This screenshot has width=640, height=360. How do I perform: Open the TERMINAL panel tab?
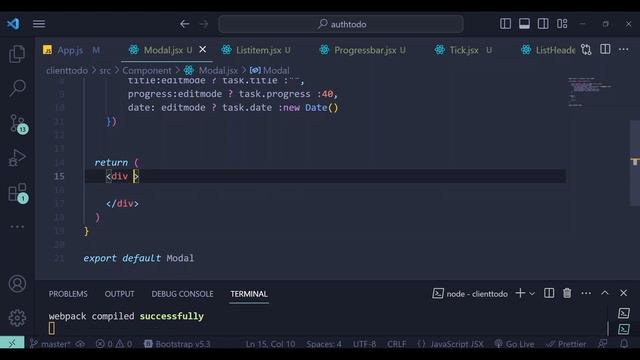tap(249, 294)
